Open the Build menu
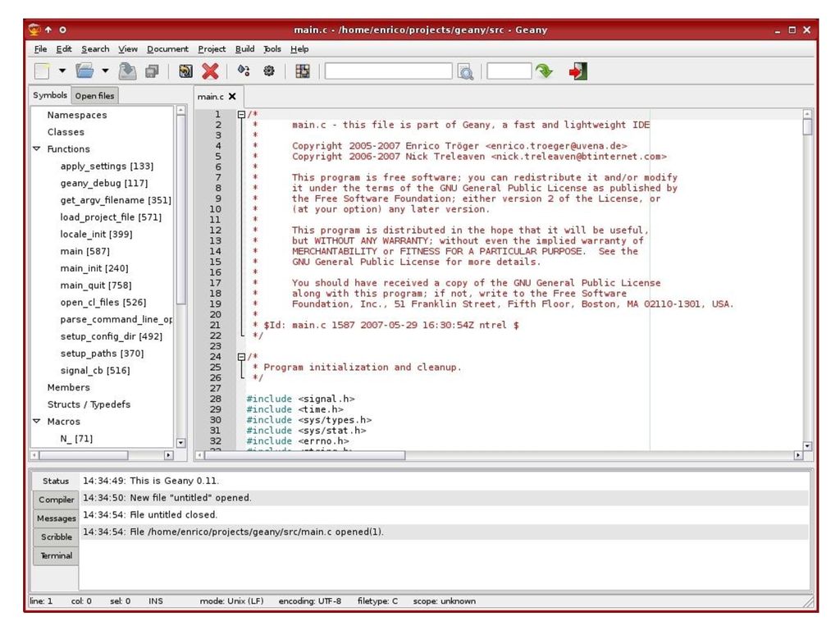This screenshot has height=630, width=840. click(244, 48)
